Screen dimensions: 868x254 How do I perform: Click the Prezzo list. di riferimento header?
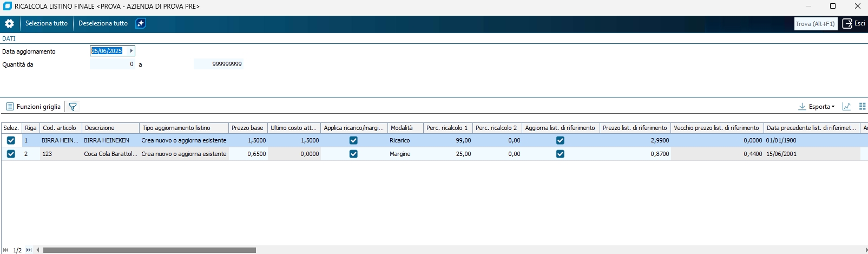click(x=635, y=128)
